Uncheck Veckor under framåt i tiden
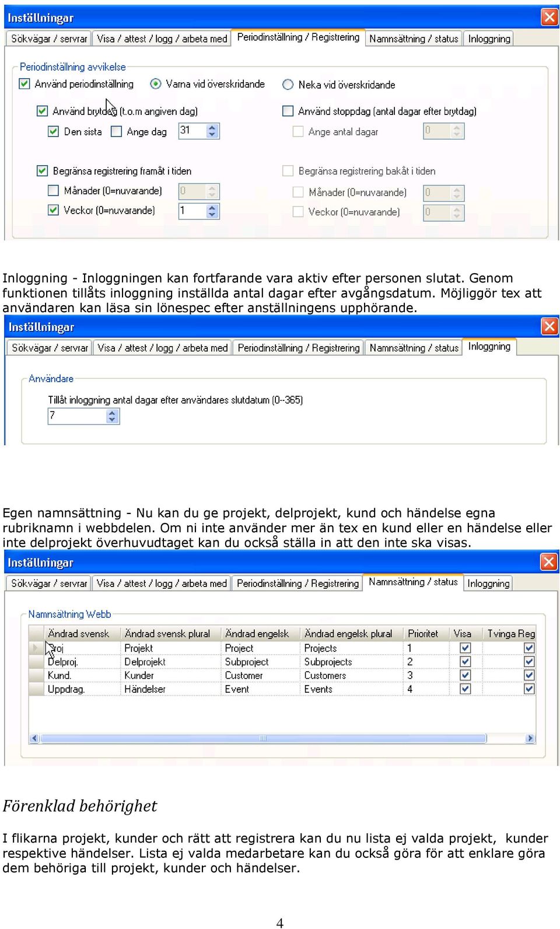The width and height of the screenshot is (560, 929). click(x=53, y=209)
